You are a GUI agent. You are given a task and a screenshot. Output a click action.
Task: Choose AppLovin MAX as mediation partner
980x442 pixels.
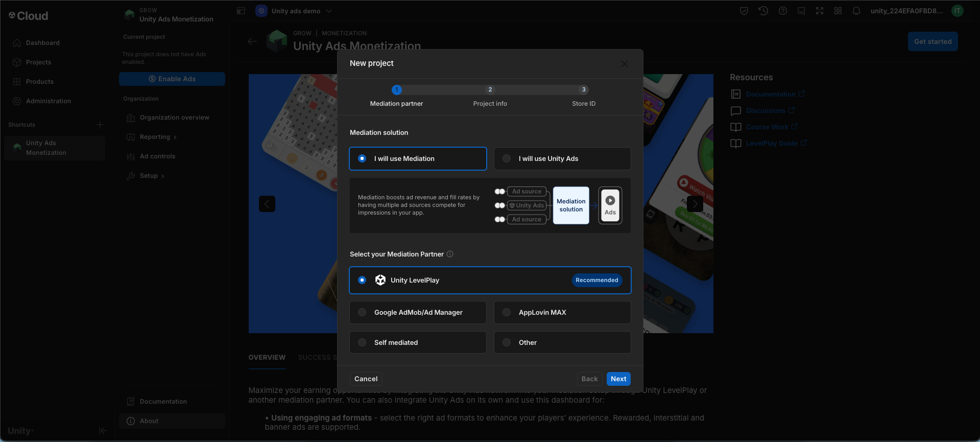(562, 312)
